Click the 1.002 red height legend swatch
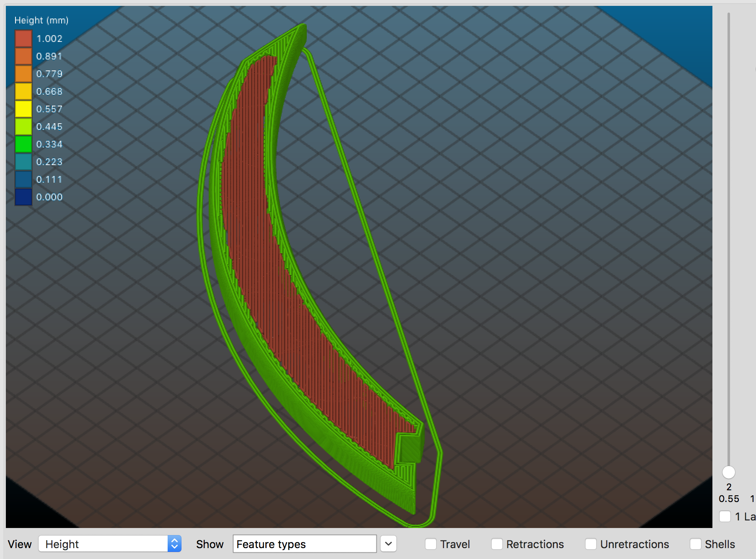 (23, 39)
